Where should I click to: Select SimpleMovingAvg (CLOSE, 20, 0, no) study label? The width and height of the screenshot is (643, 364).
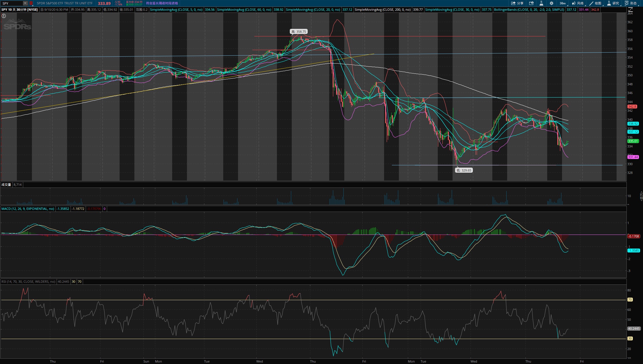313,10
